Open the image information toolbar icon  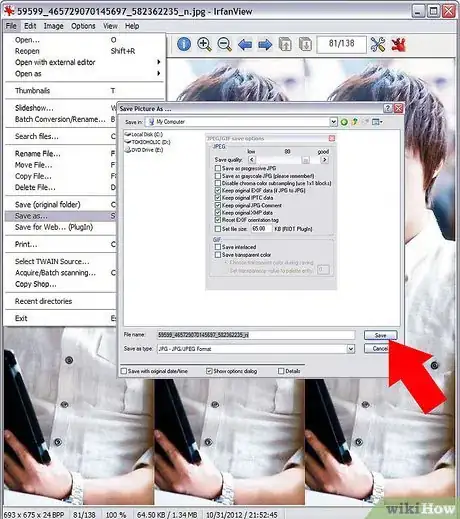pos(184,44)
